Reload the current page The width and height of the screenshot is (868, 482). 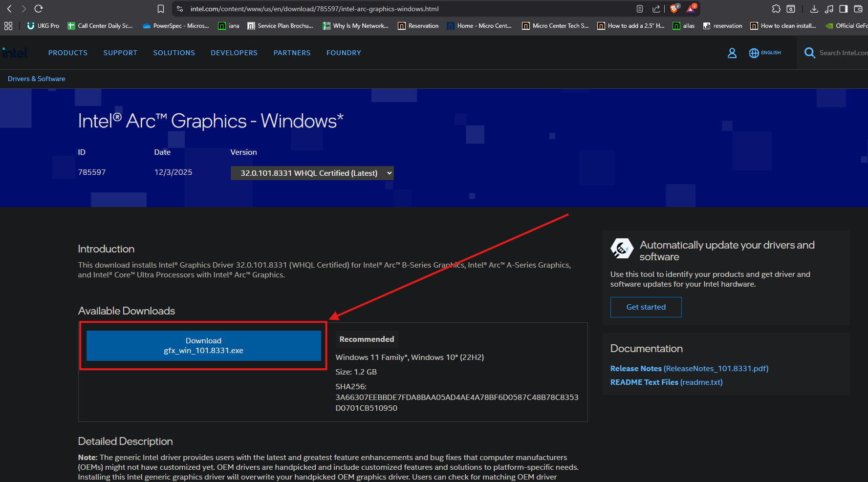point(39,9)
